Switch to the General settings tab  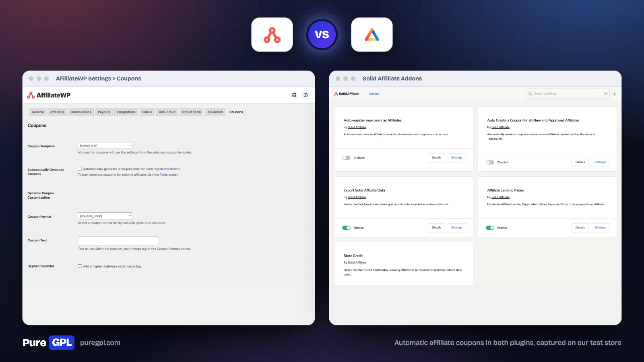tap(37, 112)
